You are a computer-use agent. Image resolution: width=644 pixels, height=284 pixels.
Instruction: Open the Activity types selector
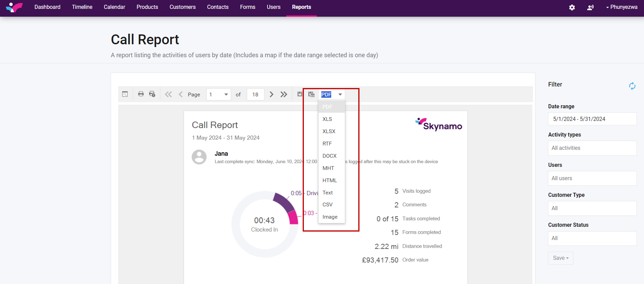point(592,148)
